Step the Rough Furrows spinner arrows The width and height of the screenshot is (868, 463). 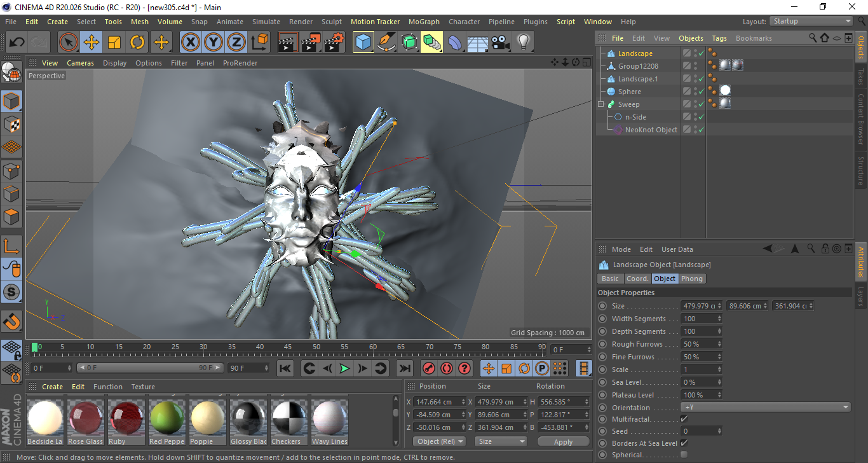pyautogui.click(x=719, y=344)
